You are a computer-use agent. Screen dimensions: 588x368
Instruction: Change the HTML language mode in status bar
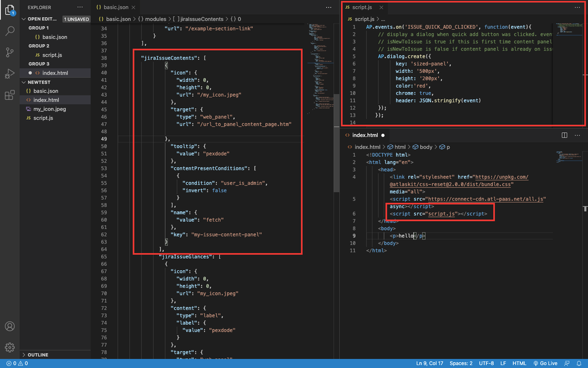(519, 363)
